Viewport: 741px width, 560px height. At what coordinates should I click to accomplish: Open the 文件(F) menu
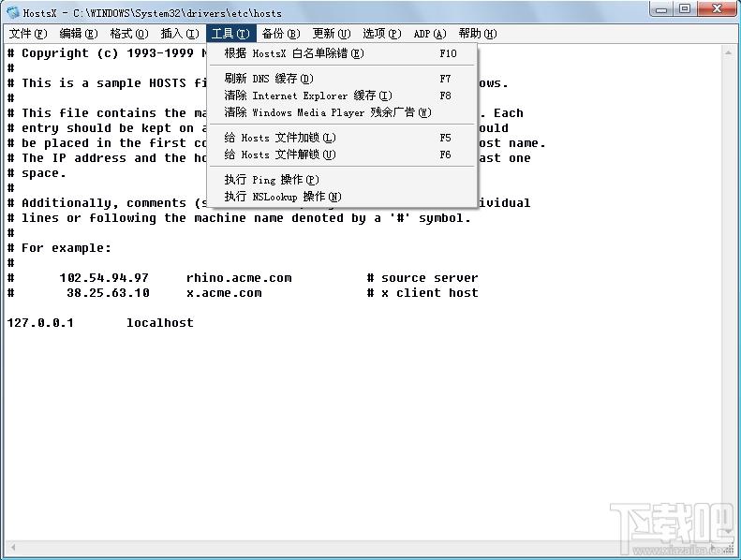coord(28,34)
